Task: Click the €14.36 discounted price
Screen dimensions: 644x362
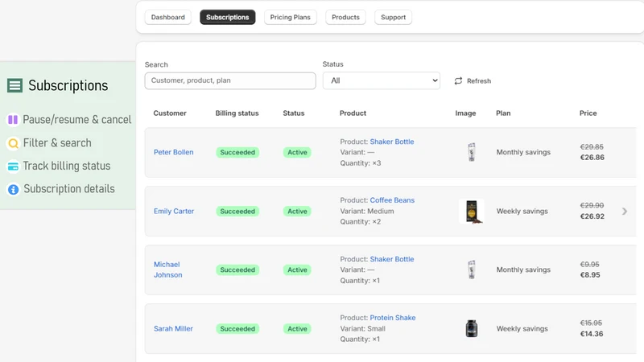Action: point(592,334)
